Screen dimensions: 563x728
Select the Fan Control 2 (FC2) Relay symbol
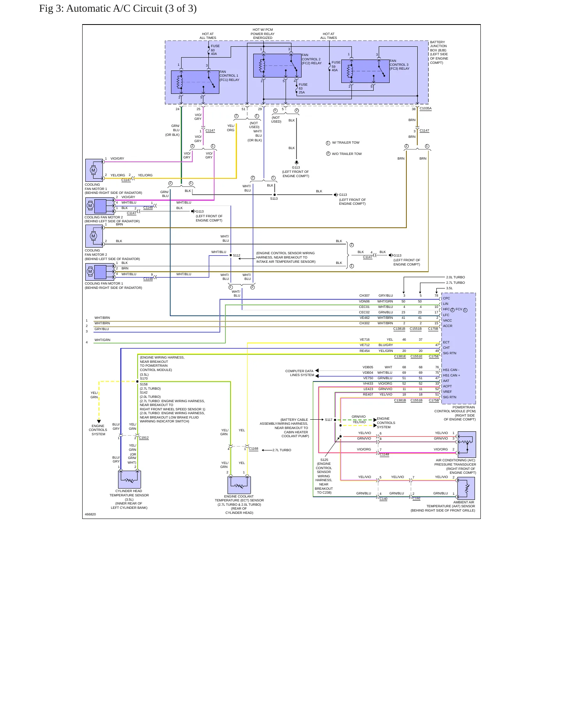tap(277, 66)
